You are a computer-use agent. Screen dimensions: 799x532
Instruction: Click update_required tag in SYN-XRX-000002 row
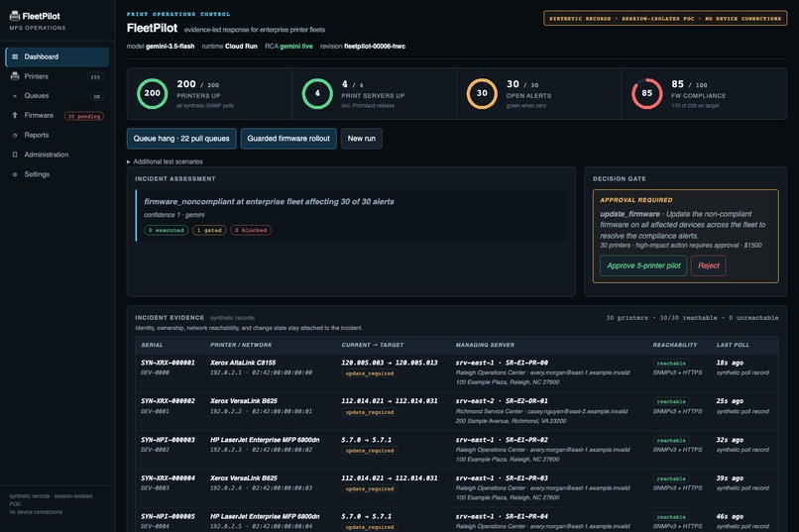pyautogui.click(x=370, y=412)
